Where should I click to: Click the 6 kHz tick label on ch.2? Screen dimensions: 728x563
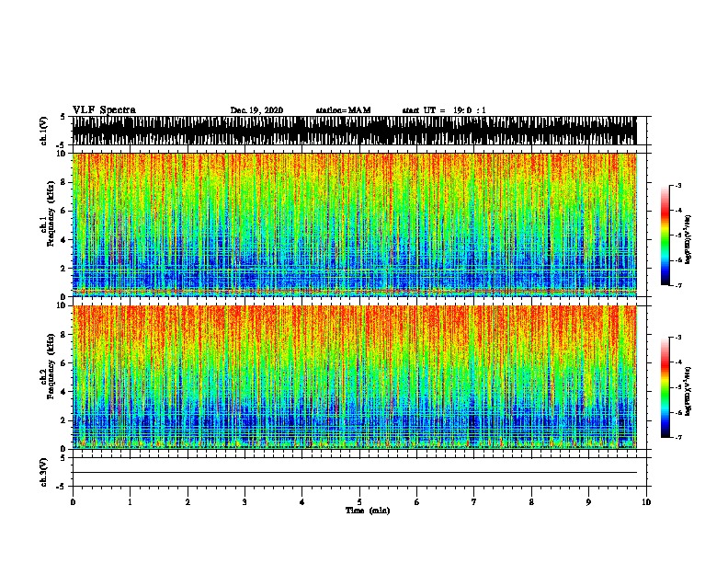coord(64,362)
